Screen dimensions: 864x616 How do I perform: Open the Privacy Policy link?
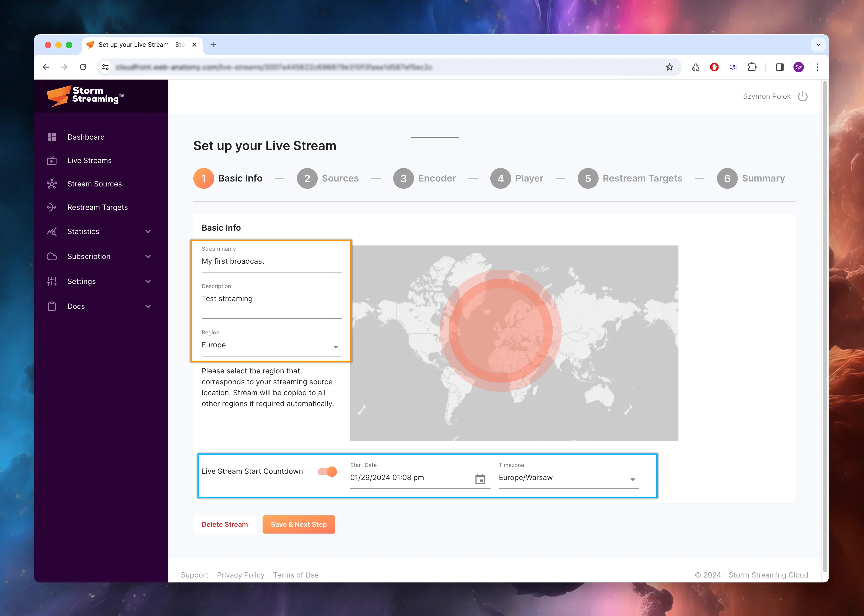(241, 575)
